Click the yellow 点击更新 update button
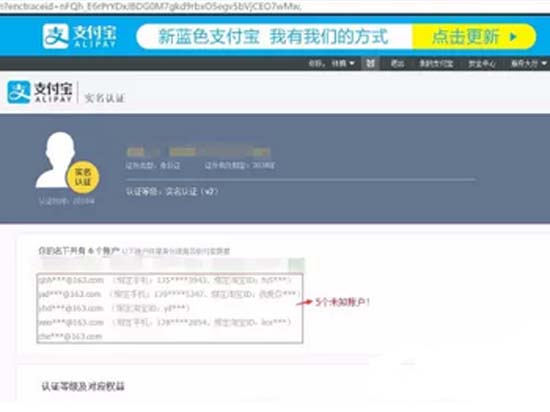 tap(474, 36)
